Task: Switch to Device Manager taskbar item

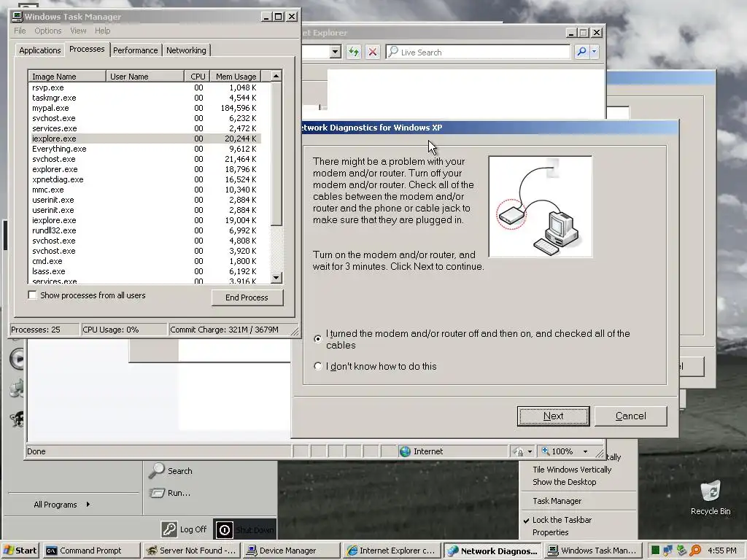Action: [x=291, y=551]
